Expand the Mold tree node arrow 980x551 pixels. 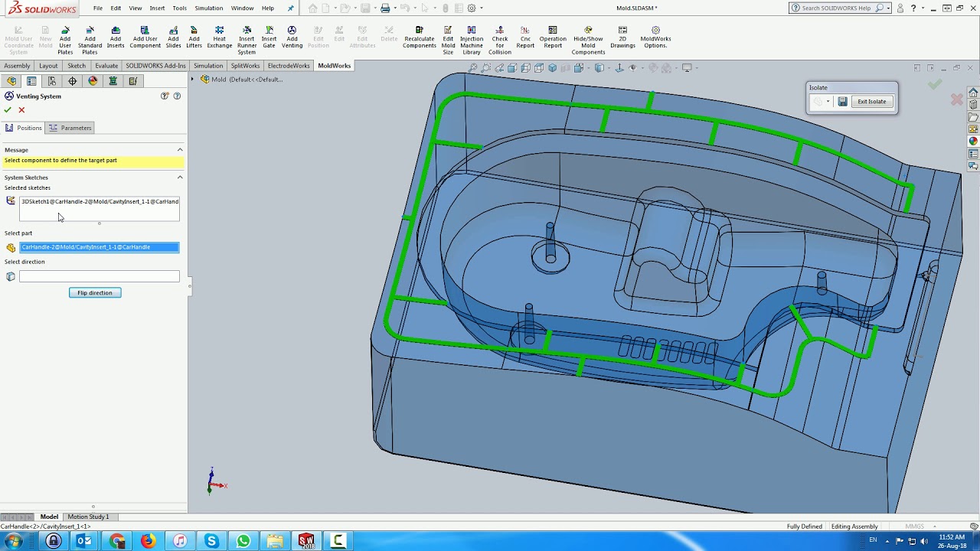193,80
